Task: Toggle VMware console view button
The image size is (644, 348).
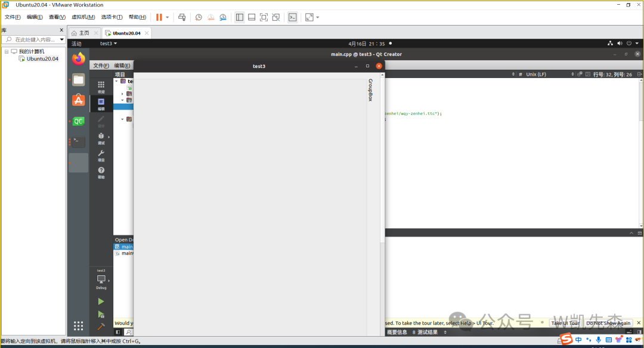Action: pos(292,17)
